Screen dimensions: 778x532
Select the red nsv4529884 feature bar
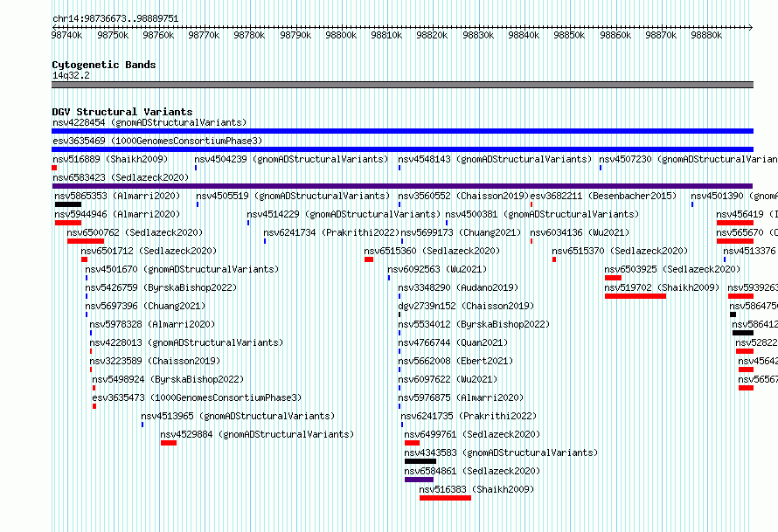pos(168,443)
